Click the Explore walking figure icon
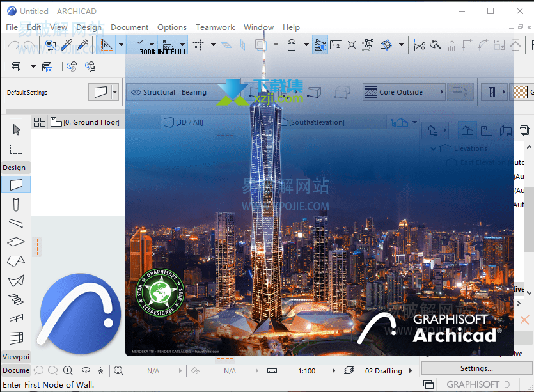 point(101,370)
